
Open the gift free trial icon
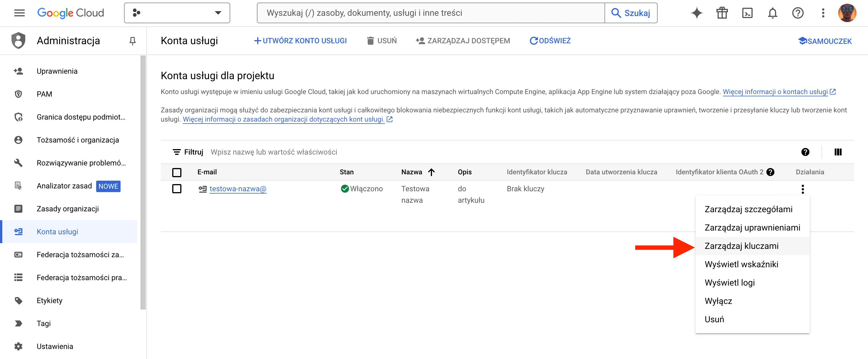click(x=722, y=13)
